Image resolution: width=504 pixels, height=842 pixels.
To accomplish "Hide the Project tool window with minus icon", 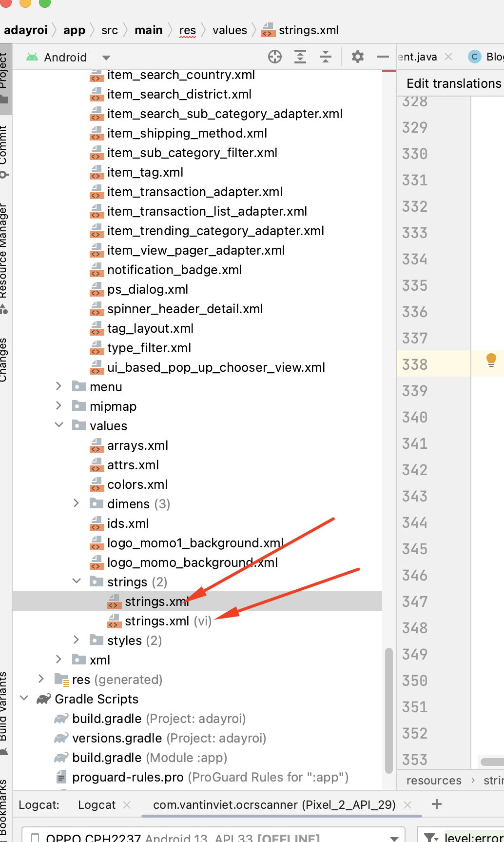I will pos(383,57).
